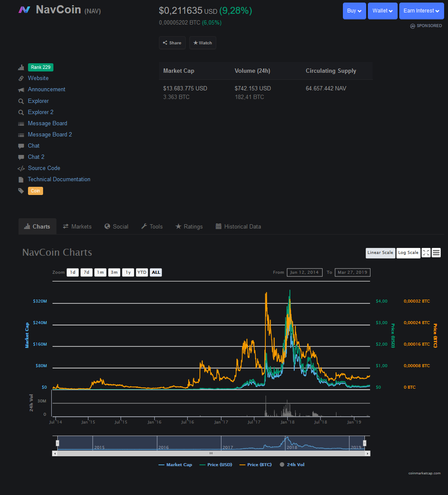Click the left arrow of the navigator scrollbar

[x=55, y=453]
